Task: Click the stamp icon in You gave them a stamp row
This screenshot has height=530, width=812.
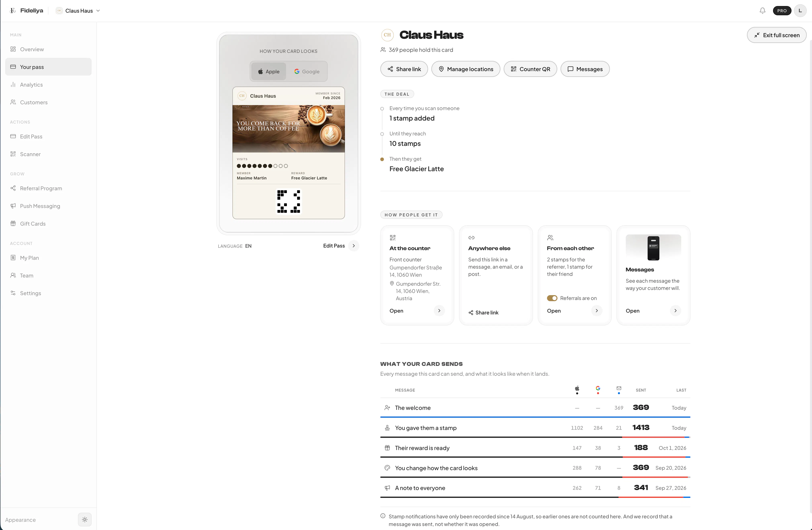Action: coord(387,428)
